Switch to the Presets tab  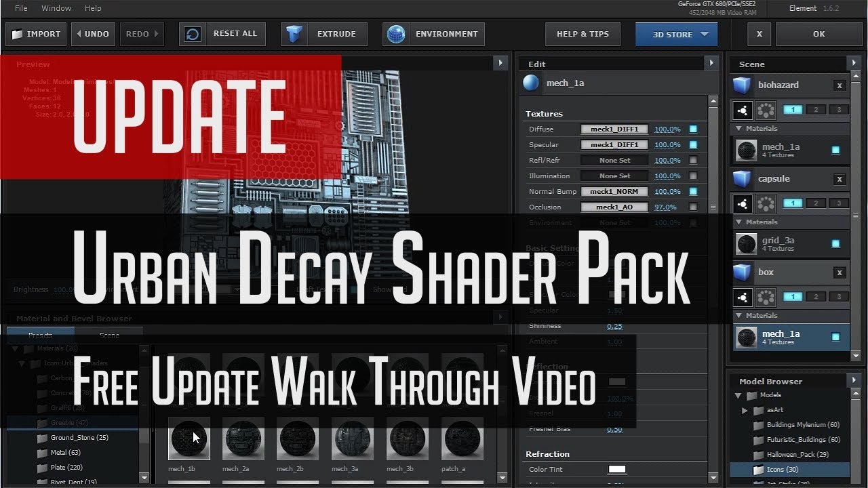(39, 335)
